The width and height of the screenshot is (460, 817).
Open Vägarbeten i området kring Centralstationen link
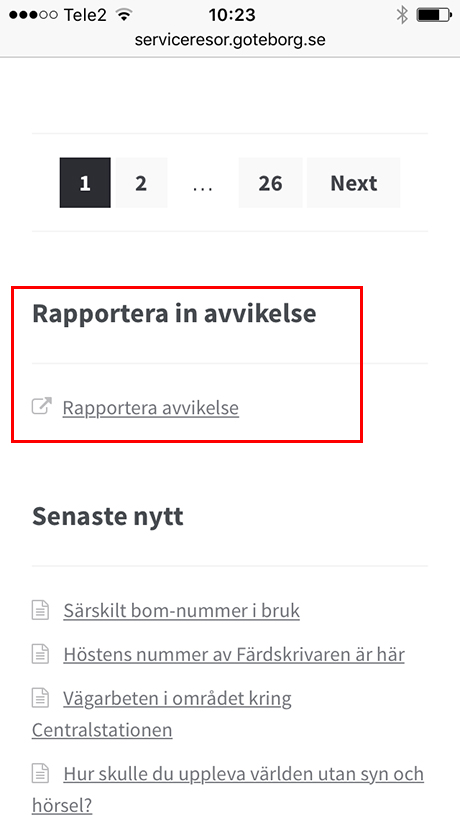(161, 713)
